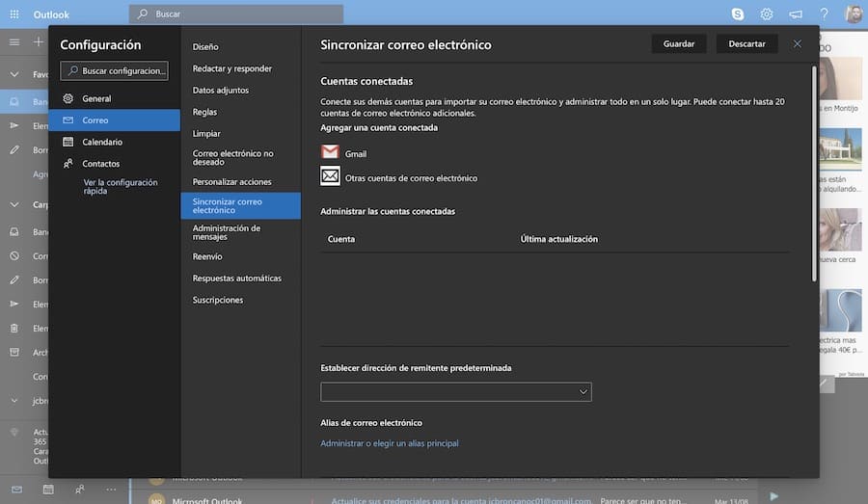Screen dimensions: 868x504
Task: Collapse the Favoritos folder chevron
Action: click(14, 74)
